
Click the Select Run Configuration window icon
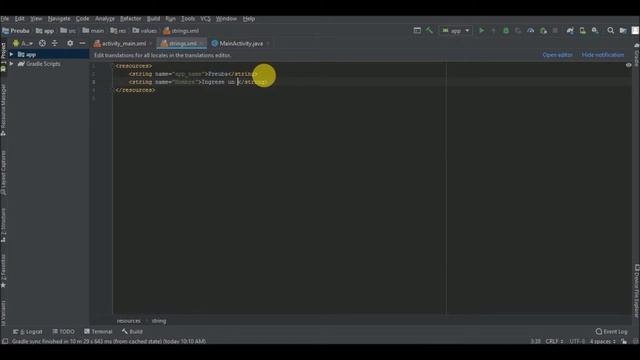click(x=417, y=30)
